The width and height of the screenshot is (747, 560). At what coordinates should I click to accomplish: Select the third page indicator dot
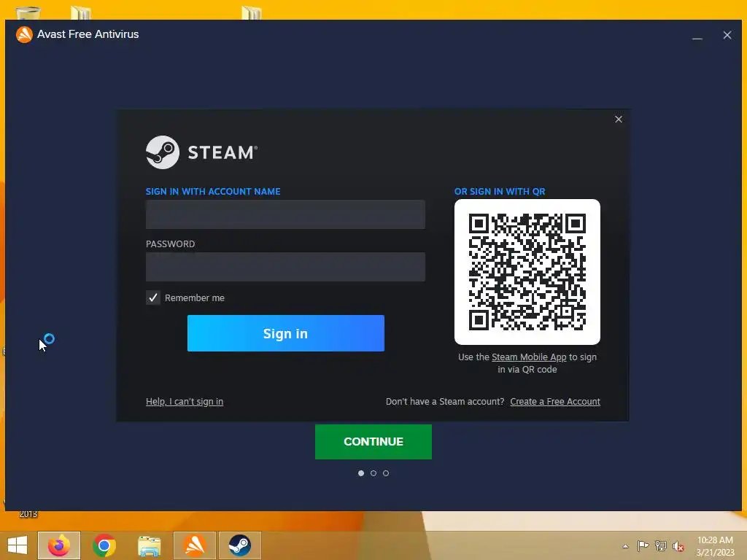pos(386,473)
